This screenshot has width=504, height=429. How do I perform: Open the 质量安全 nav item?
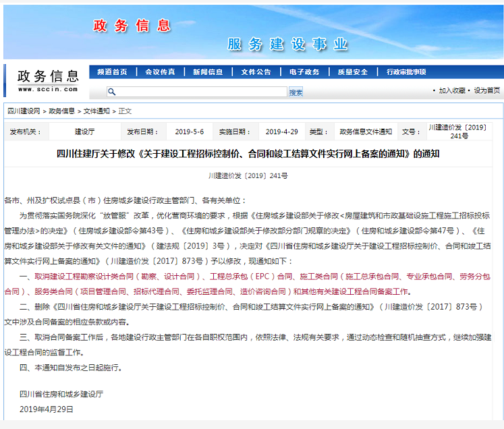pos(353,72)
